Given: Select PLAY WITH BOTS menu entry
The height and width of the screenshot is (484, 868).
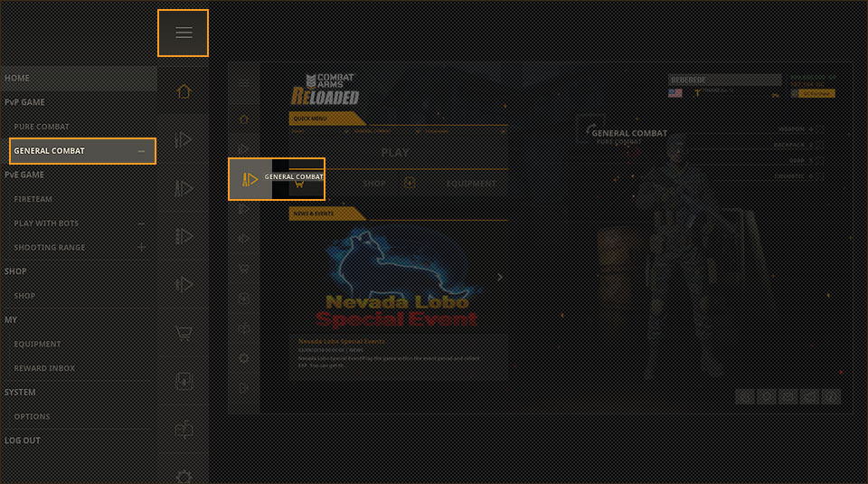Looking at the screenshot, I should pos(46,223).
